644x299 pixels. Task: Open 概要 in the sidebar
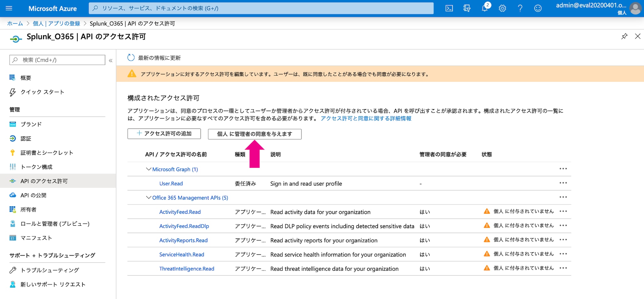(26, 78)
